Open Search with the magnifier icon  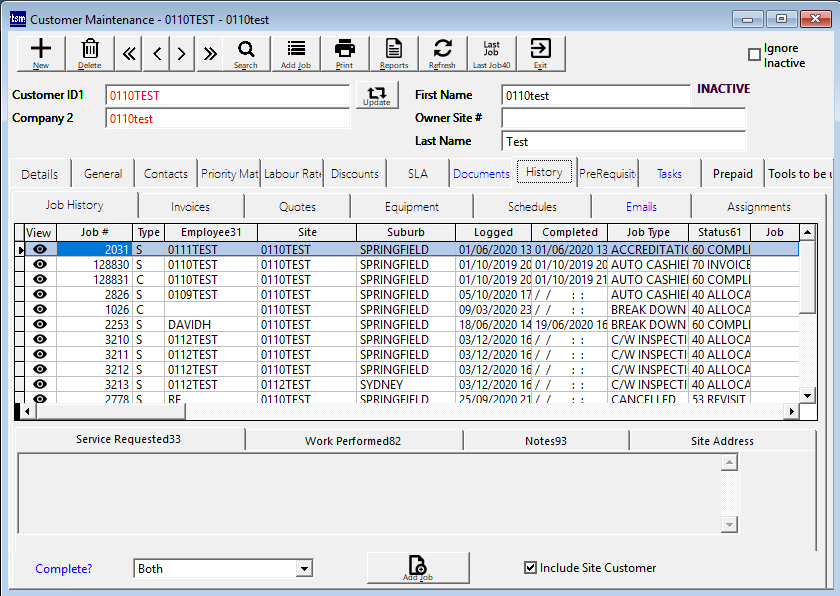[x=245, y=53]
